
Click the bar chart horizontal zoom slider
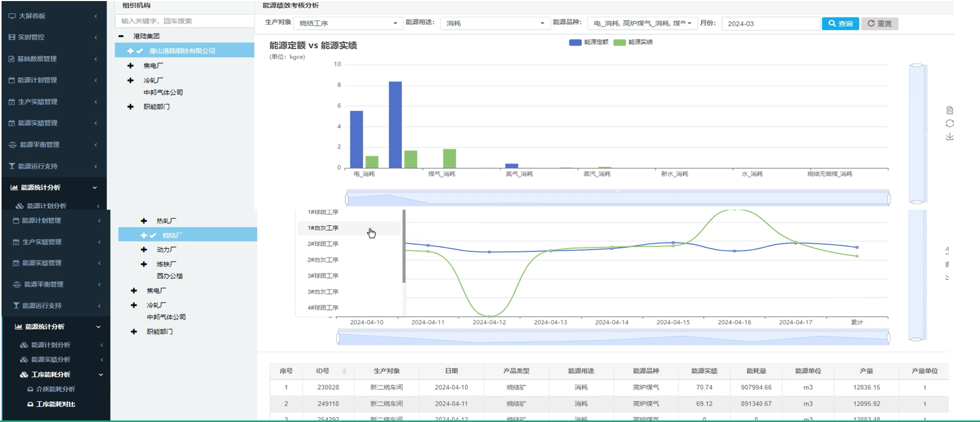[618, 199]
